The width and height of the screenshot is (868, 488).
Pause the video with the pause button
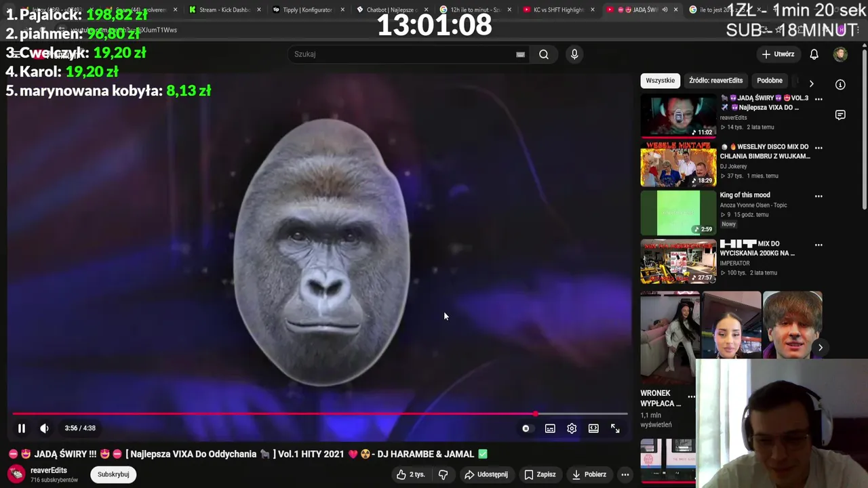point(22,428)
